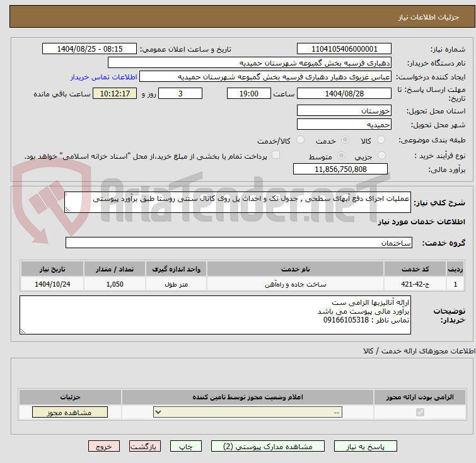Screen dimensions: 476x463
Task: Toggle the Islamic treasury payment checkbox
Action: coord(276,155)
